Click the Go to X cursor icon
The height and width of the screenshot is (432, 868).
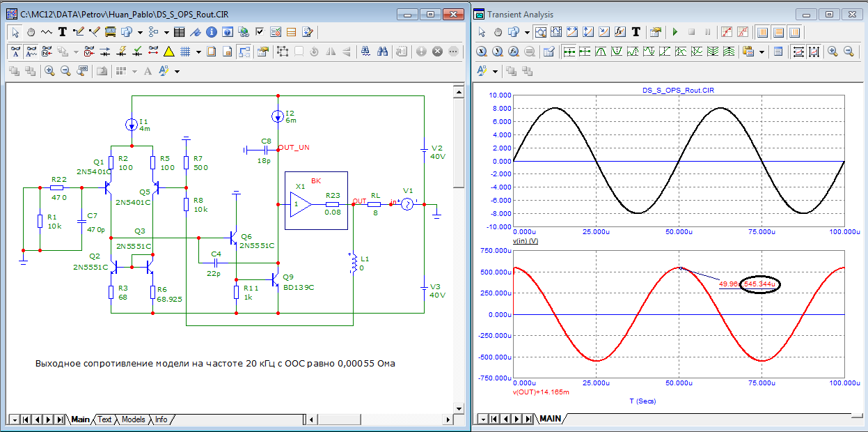point(482,52)
